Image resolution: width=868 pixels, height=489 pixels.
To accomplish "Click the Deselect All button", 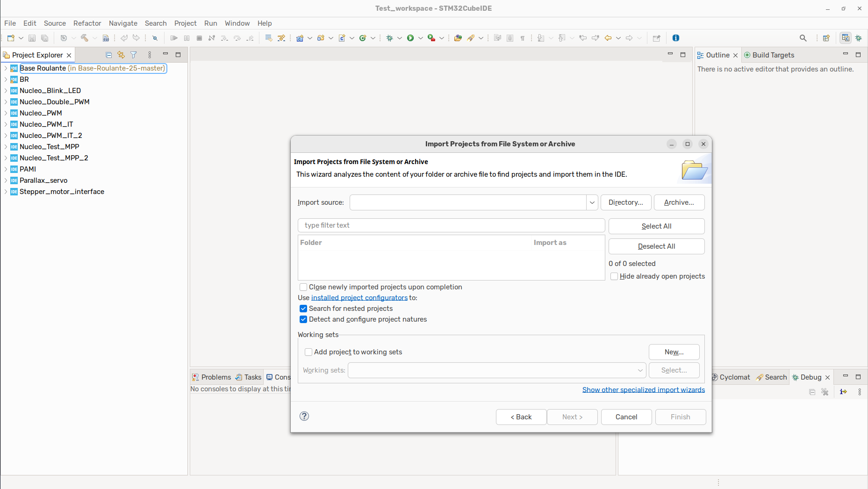I will tap(656, 246).
